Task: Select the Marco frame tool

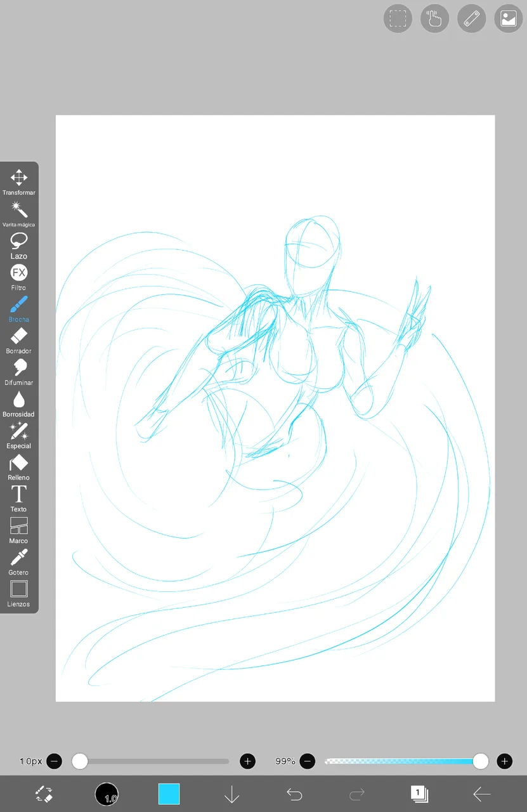Action: point(19,531)
